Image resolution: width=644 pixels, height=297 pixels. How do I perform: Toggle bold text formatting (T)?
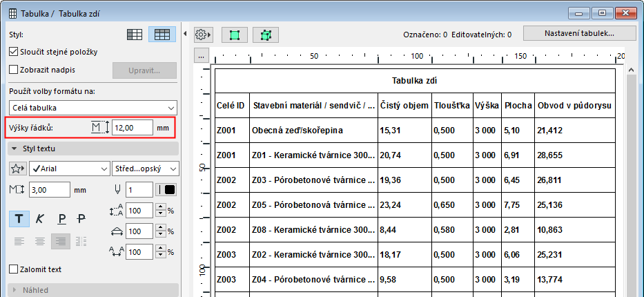click(x=19, y=218)
